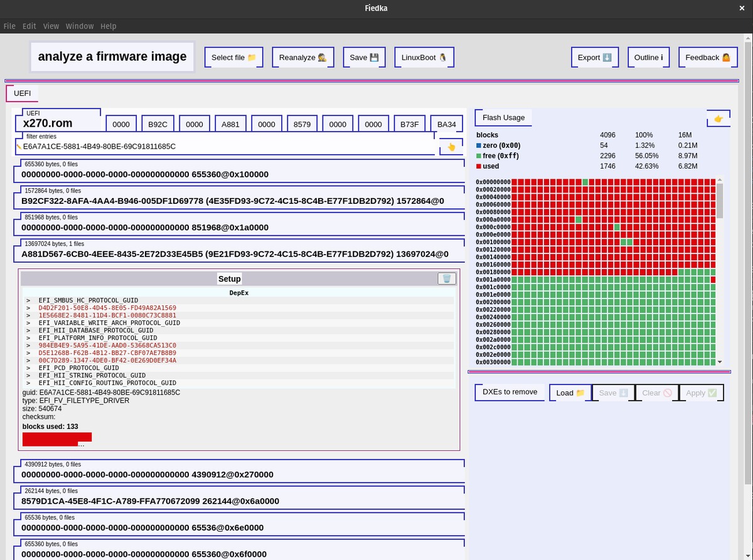
Task: Jump to volume B92C
Action: click(x=158, y=124)
